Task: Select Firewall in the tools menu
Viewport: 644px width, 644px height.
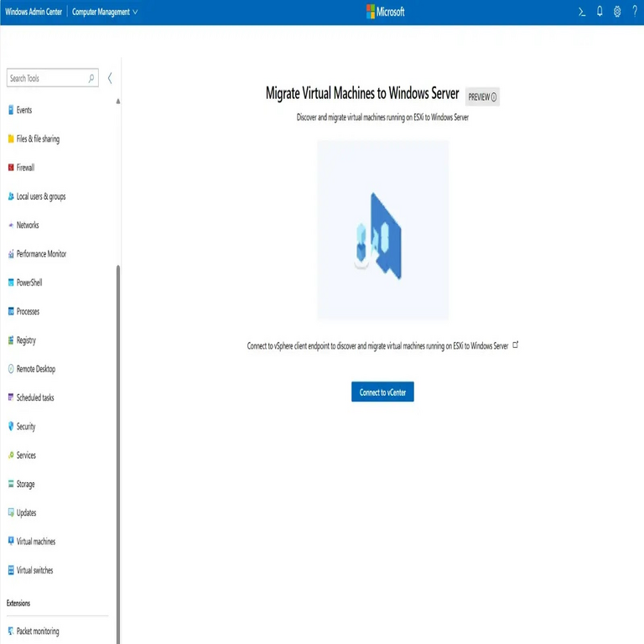Action: tap(25, 168)
